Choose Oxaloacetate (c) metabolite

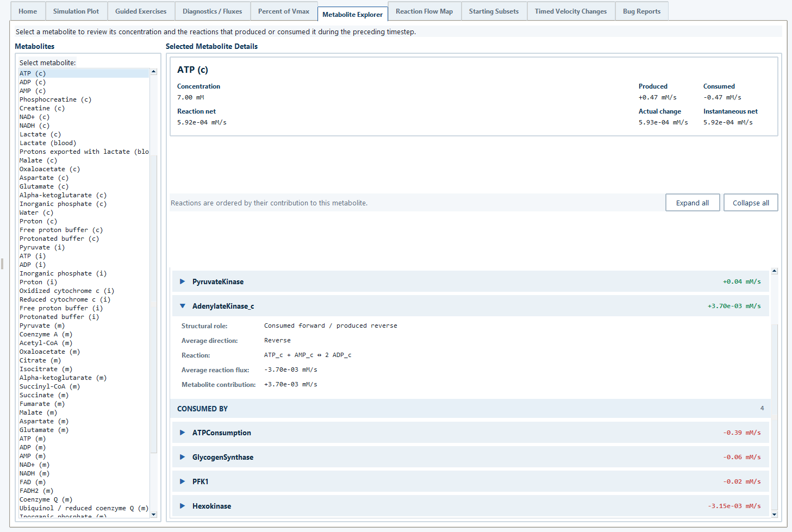(x=84, y=169)
